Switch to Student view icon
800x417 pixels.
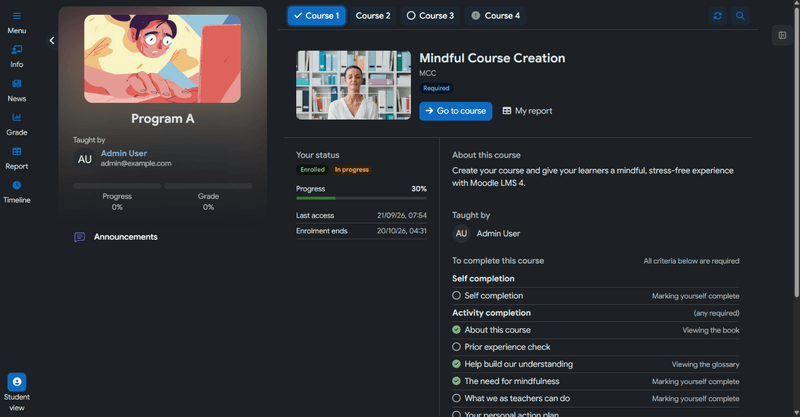point(17,382)
